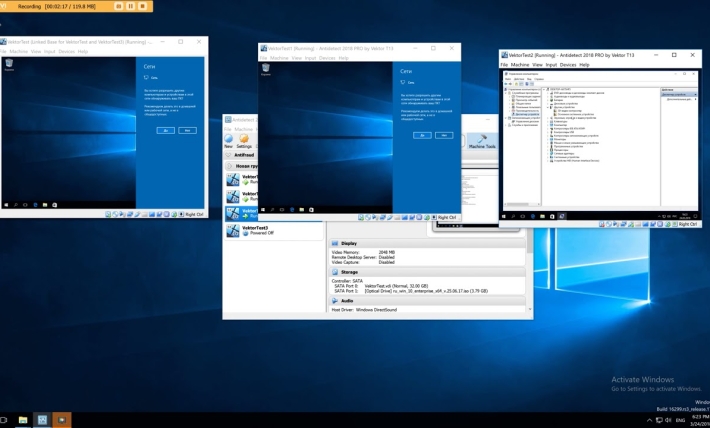Select the VektorTest3 Powered Off machine

(273, 231)
